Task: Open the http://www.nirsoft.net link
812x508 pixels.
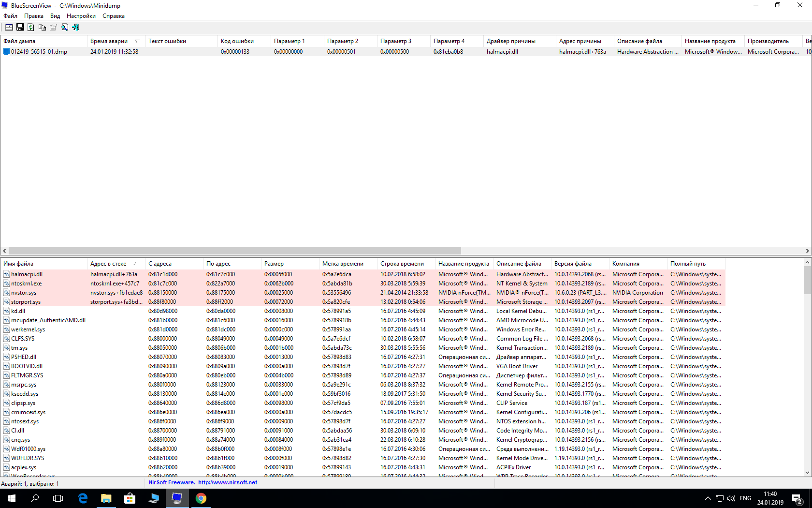Action: tap(228, 482)
